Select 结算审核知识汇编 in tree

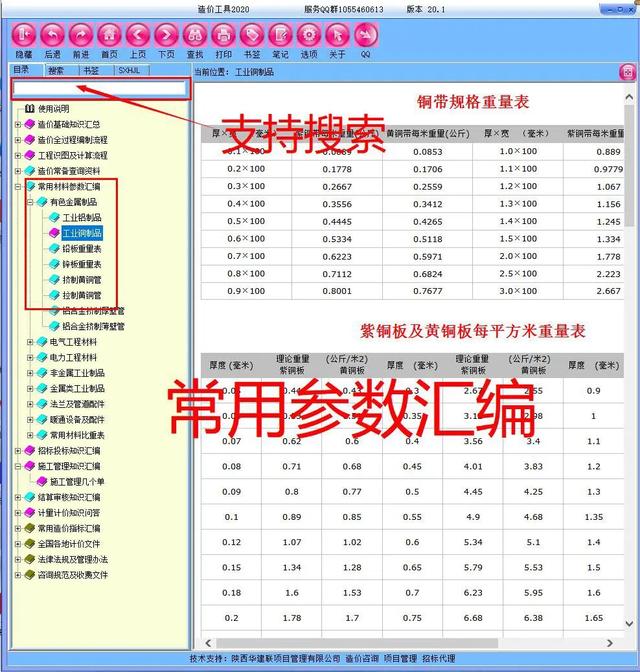coord(69,497)
